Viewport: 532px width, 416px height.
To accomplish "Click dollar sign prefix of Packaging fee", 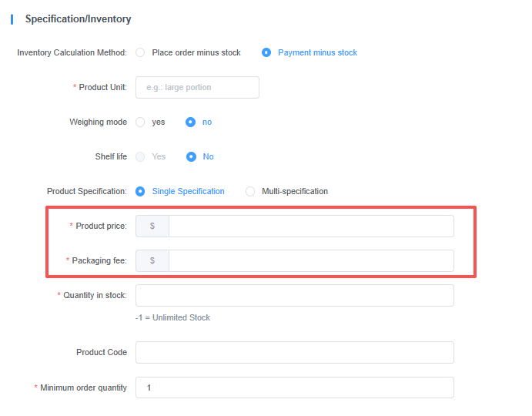I will [152, 261].
